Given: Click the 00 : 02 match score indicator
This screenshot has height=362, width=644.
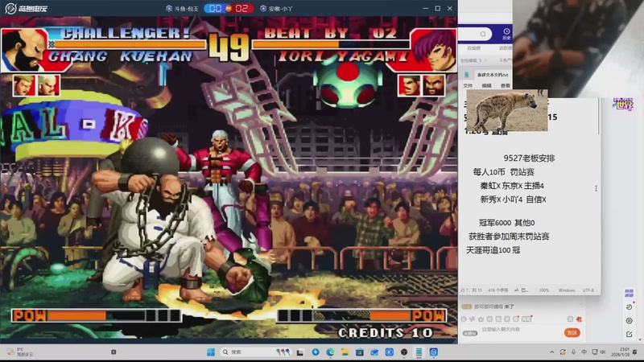Looking at the screenshot, I should point(229,8).
